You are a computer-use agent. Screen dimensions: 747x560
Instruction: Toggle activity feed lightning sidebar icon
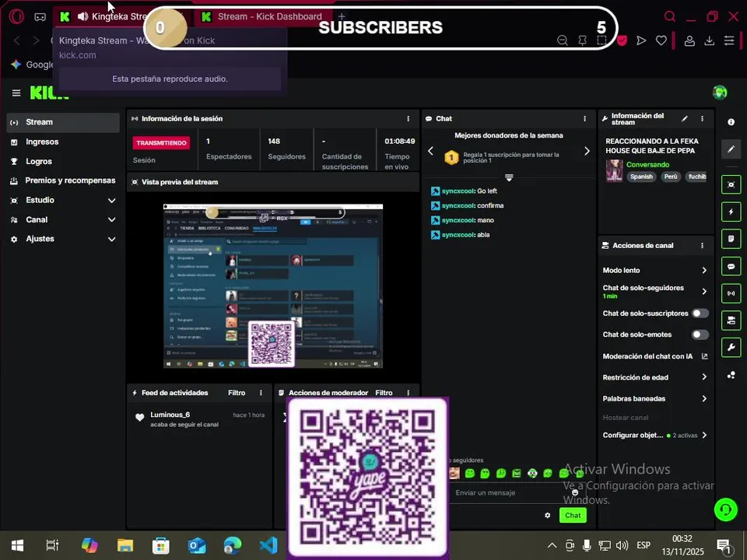(x=731, y=212)
